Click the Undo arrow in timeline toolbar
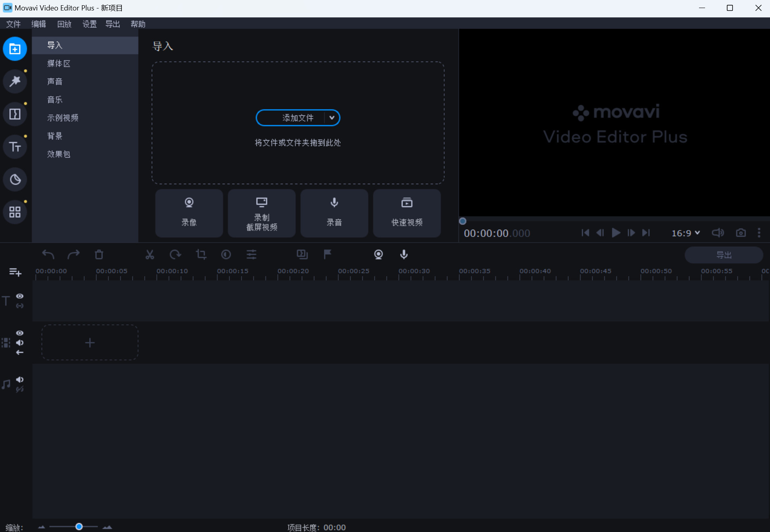This screenshot has height=532, width=770. tap(48, 255)
